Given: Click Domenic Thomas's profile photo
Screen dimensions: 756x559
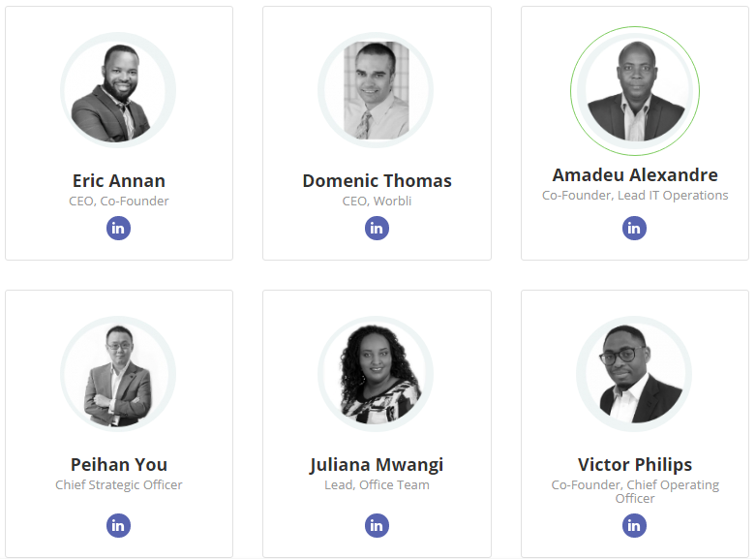Looking at the screenshot, I should (377, 91).
